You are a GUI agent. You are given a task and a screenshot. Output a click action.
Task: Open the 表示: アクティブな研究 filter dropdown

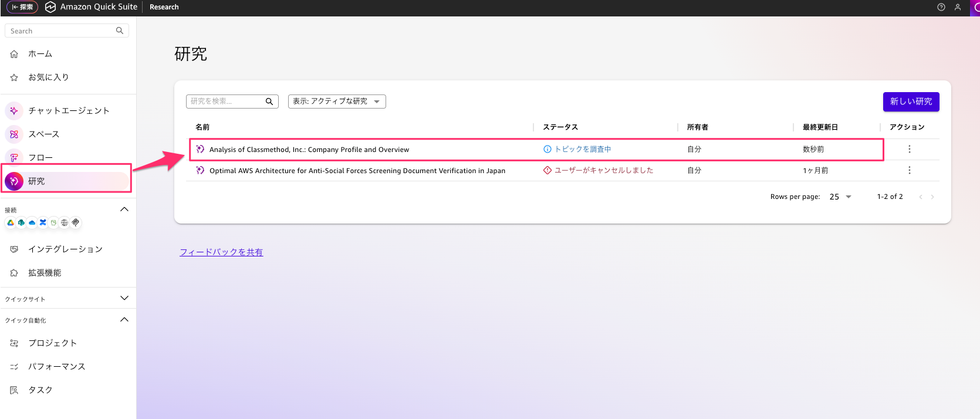point(337,102)
